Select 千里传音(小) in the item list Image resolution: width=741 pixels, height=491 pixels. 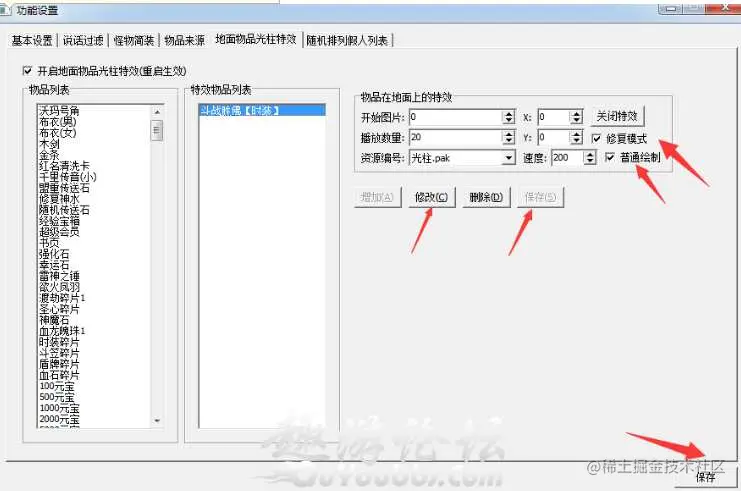coord(68,177)
